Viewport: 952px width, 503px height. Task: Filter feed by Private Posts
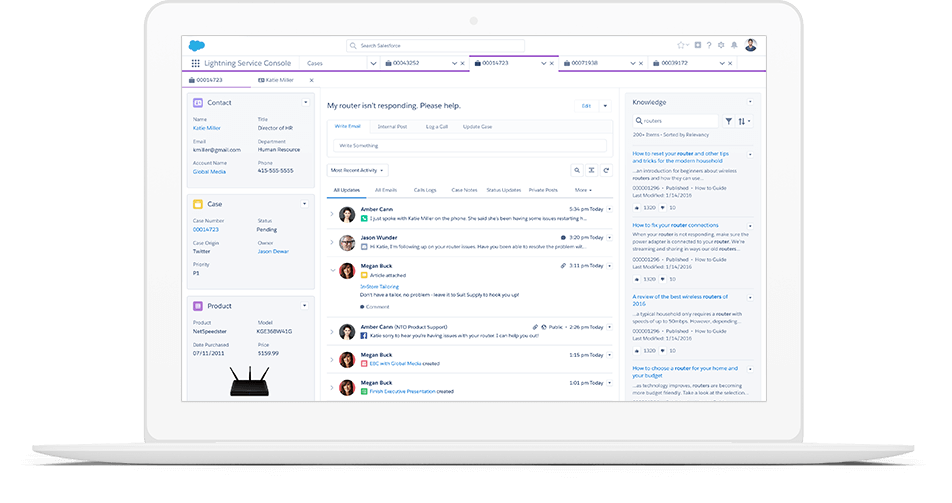[543, 190]
